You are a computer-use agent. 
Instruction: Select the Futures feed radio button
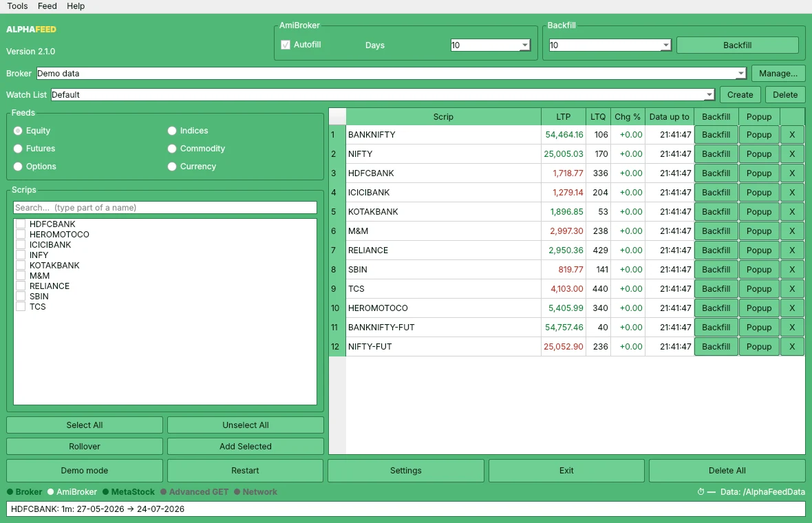coord(18,149)
